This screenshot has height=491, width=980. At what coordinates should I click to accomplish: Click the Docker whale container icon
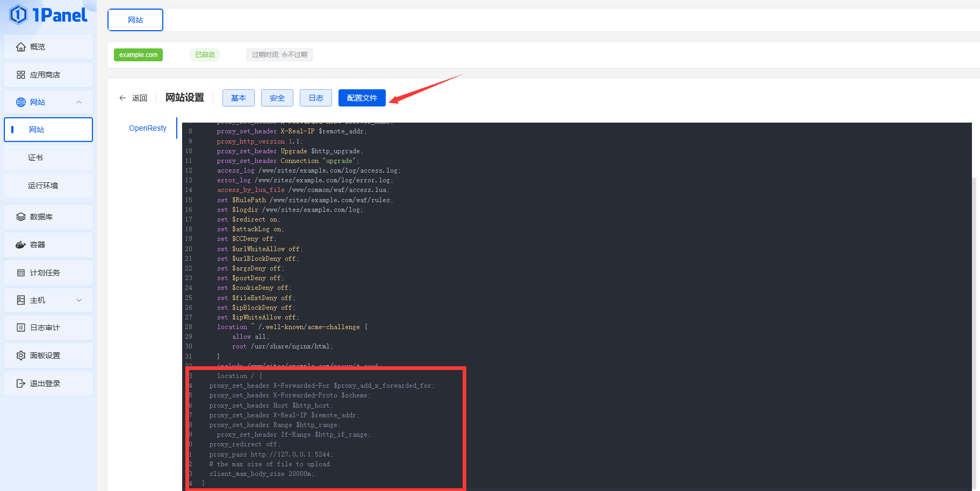tap(21, 245)
